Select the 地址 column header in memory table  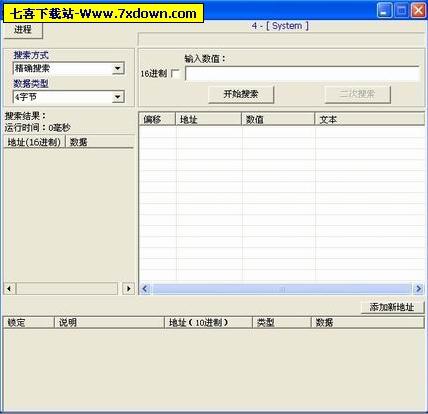tap(208, 119)
